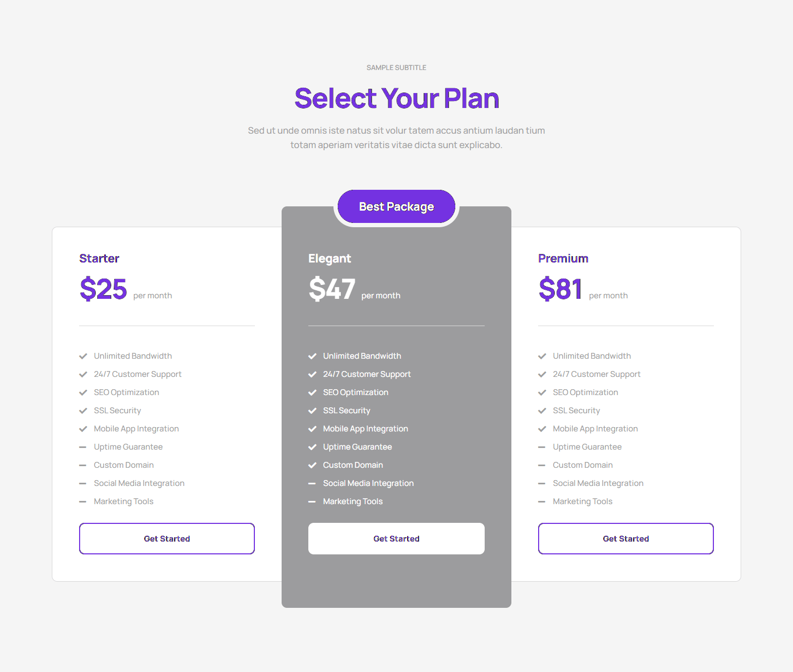Click checkmark beside Starter Mobile App Integration
The width and height of the screenshot is (793, 672).
pyautogui.click(x=83, y=429)
